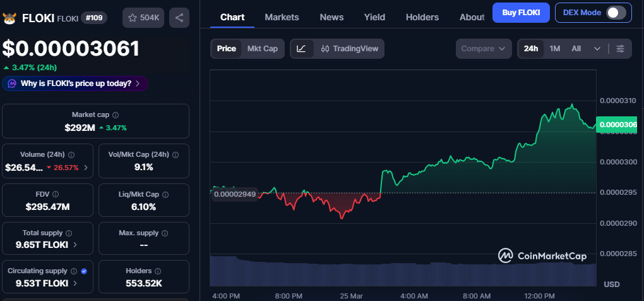Open chart settings sliders icon

pos(620,49)
